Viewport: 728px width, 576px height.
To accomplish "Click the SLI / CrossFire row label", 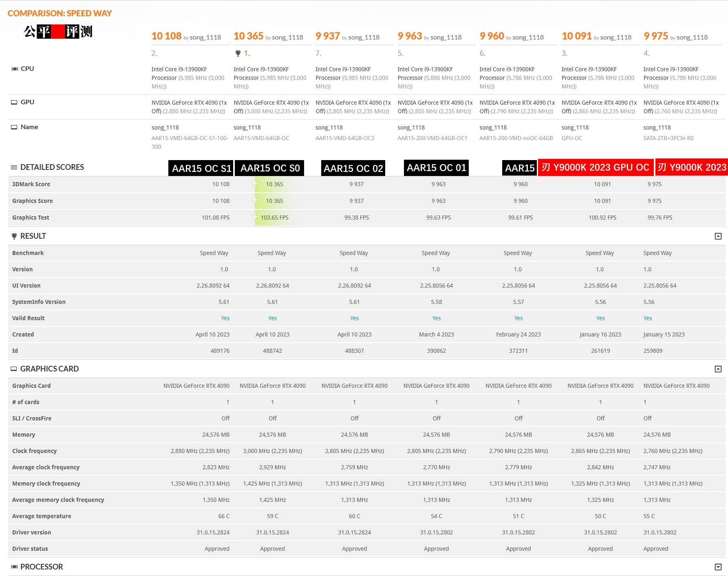I will (32, 419).
